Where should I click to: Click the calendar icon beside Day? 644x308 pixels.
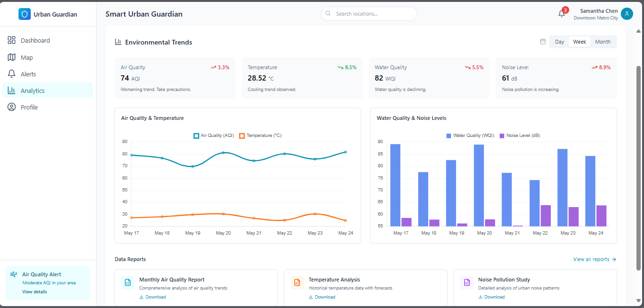click(x=543, y=42)
